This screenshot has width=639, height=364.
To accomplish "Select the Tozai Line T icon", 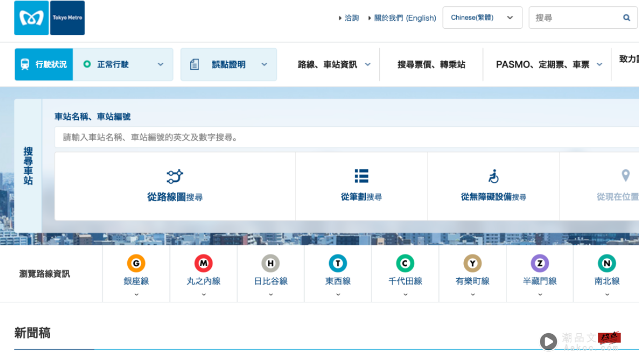I will click(x=338, y=263).
